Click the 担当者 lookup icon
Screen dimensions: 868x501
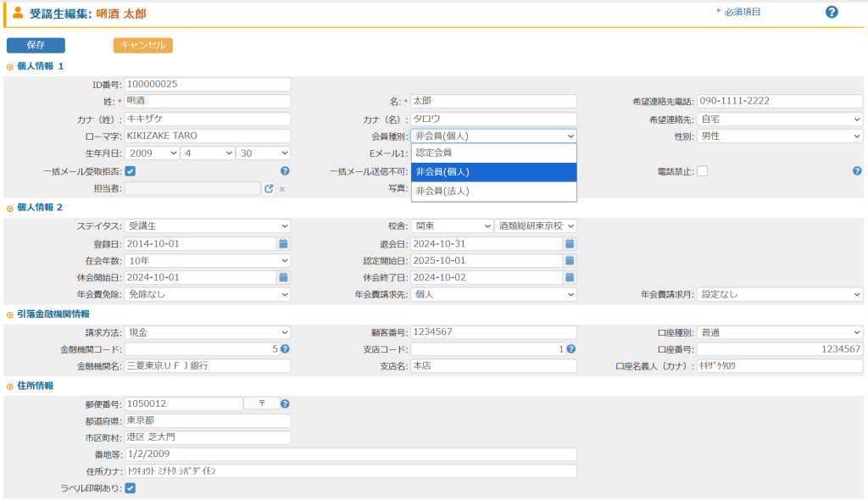[269, 188]
